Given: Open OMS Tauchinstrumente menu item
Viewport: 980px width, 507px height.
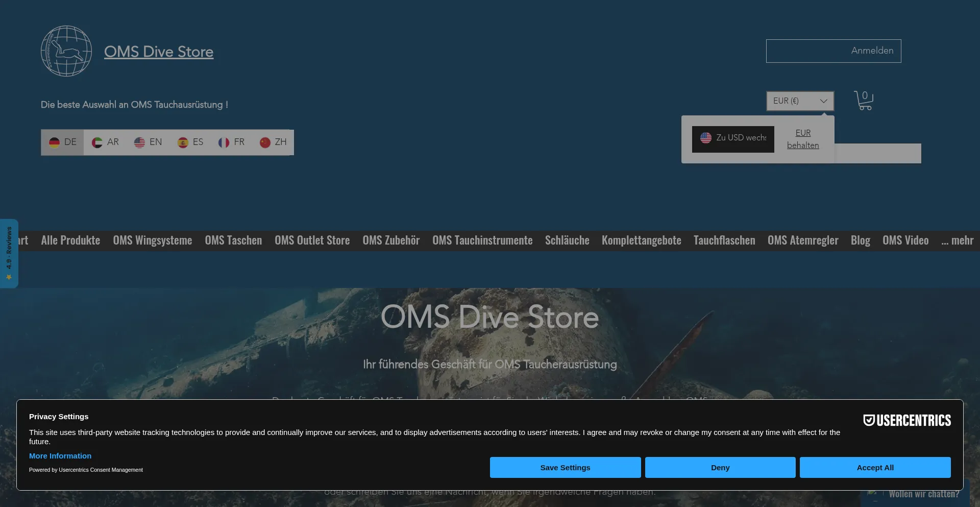Looking at the screenshot, I should (482, 240).
